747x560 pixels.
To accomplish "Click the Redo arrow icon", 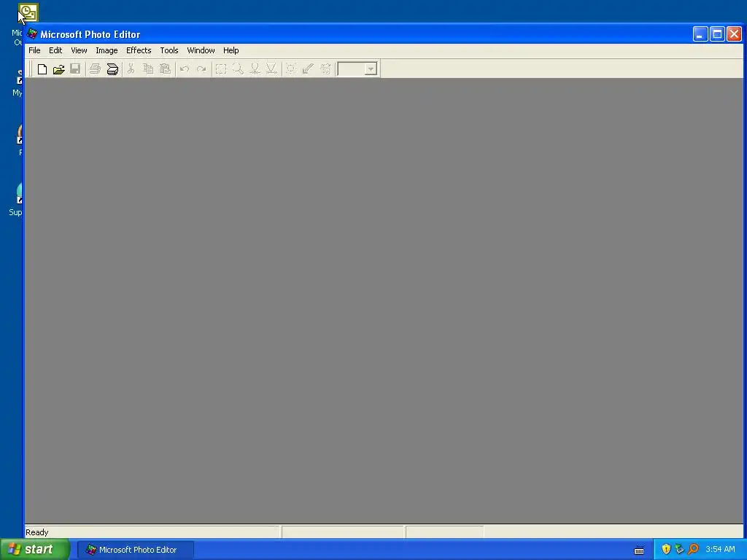I will point(201,69).
